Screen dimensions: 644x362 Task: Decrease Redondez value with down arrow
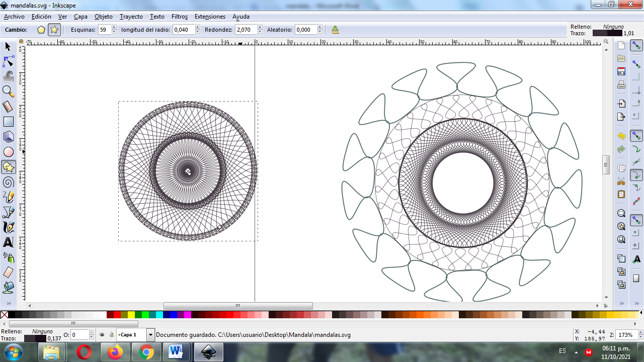point(260,32)
